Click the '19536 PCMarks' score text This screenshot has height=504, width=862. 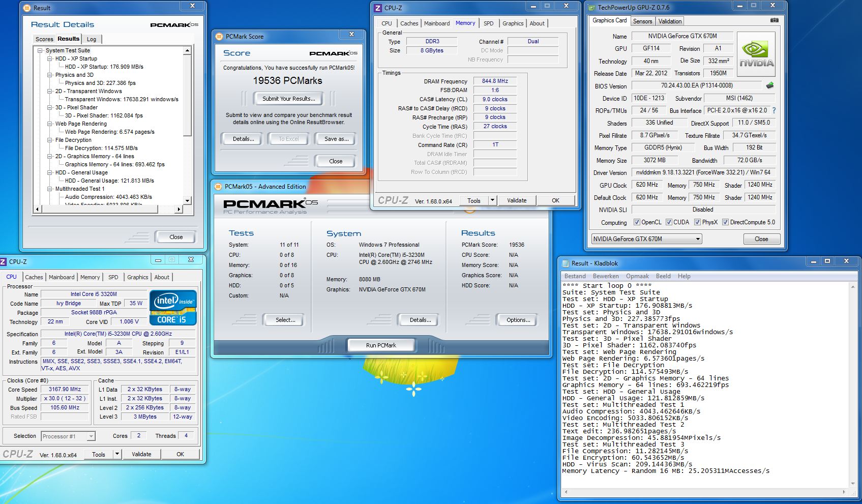(287, 80)
